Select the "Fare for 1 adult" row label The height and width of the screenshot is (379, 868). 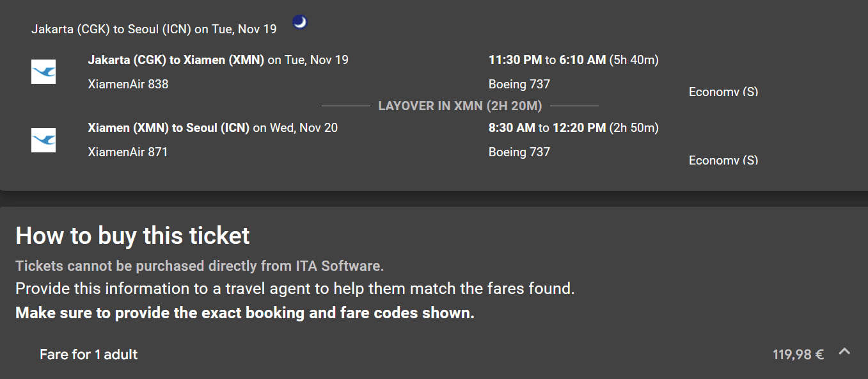coord(89,355)
